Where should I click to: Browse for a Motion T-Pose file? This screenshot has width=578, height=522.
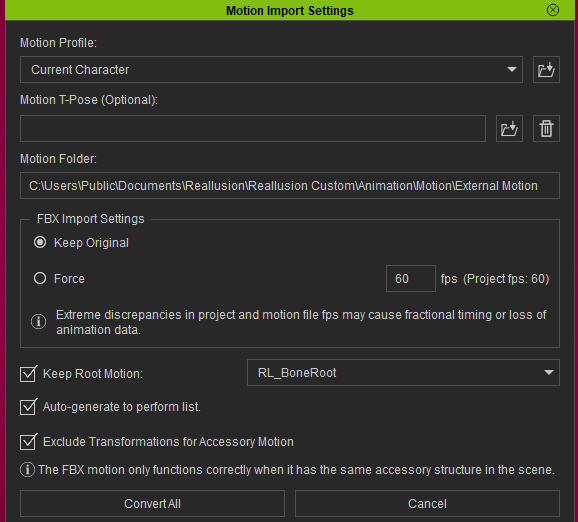(x=509, y=129)
